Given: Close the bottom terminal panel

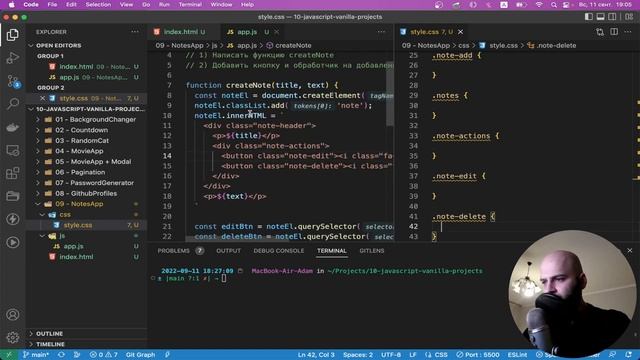Looking at the screenshot, I should click(x=629, y=251).
